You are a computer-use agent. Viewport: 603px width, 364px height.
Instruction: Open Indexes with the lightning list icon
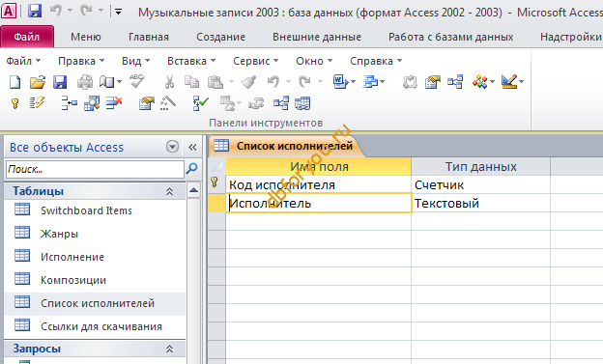click(x=37, y=103)
